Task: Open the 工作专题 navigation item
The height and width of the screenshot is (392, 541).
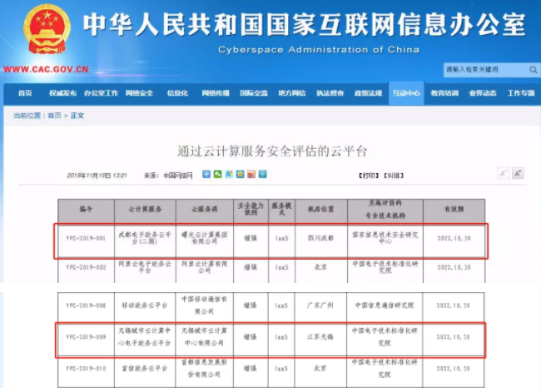Action: (521, 93)
